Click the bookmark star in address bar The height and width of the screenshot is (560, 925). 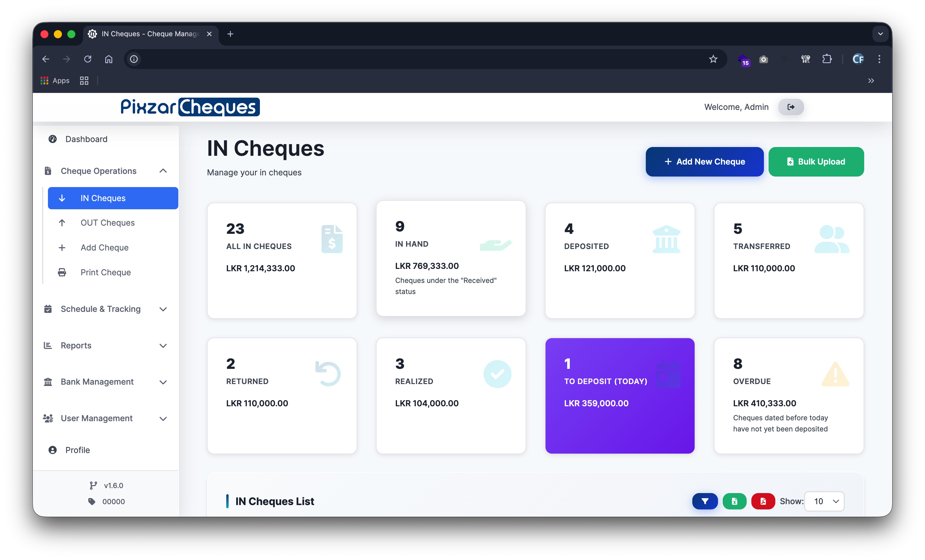pos(713,59)
